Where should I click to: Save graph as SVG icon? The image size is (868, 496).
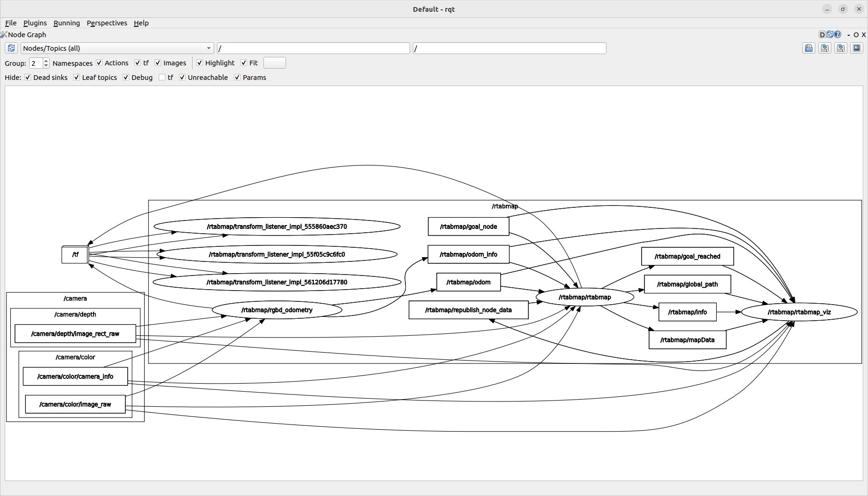click(x=840, y=48)
